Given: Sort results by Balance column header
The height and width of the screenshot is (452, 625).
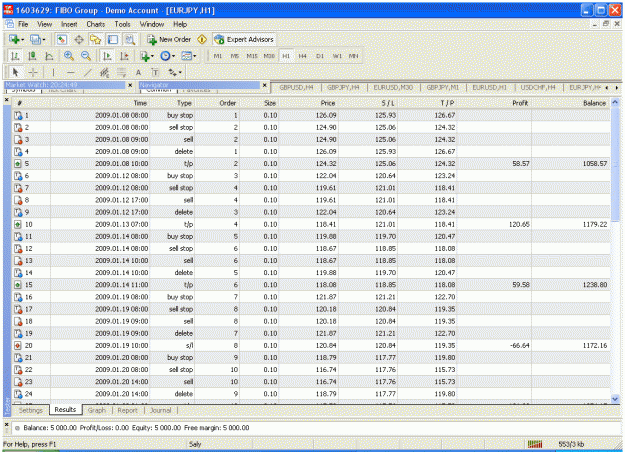Looking at the screenshot, I should pyautogui.click(x=594, y=103).
